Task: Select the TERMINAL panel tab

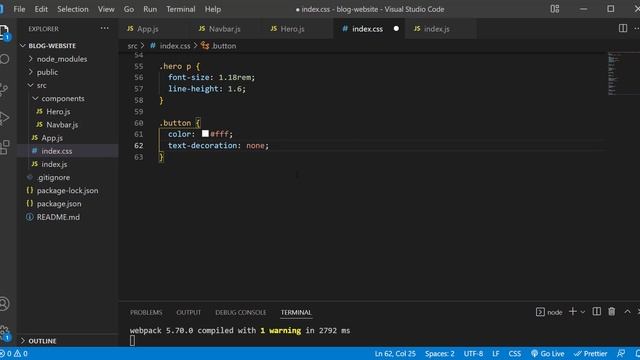Action: coord(296,312)
